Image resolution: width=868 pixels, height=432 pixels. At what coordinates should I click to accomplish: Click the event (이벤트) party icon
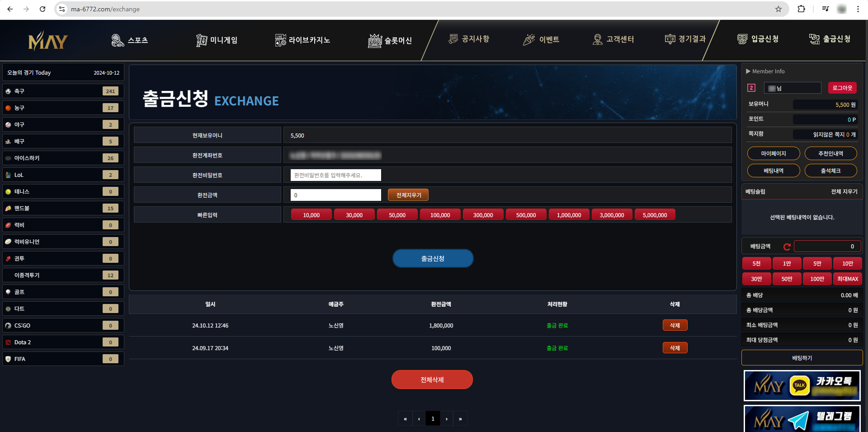coord(529,40)
